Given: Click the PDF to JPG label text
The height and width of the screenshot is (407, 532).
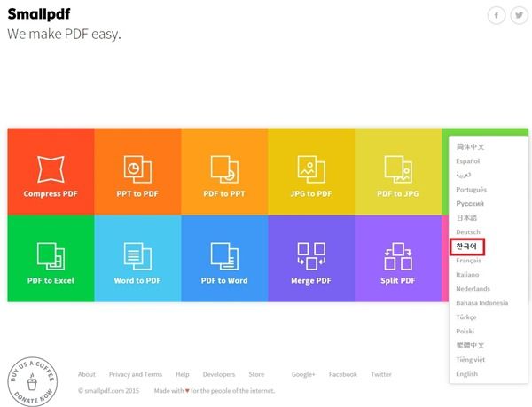Looking at the screenshot, I should 398,193.
